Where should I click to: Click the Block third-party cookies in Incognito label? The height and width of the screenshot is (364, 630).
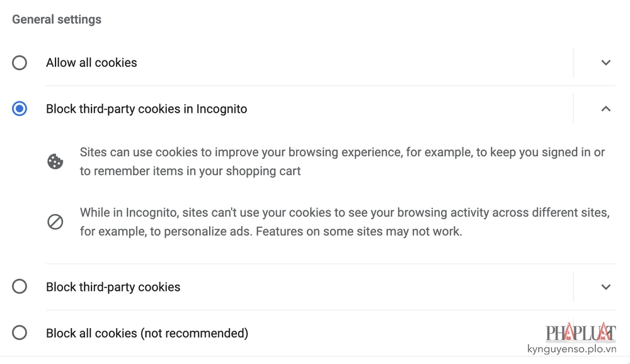tap(146, 108)
